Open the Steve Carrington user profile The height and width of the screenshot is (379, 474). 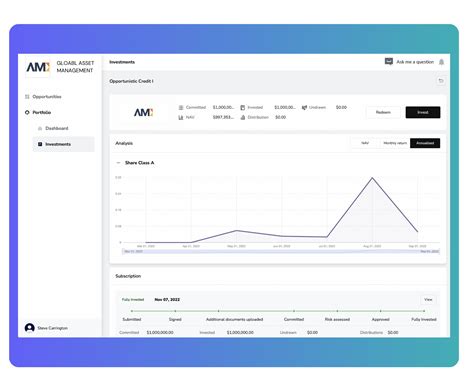pyautogui.click(x=52, y=328)
